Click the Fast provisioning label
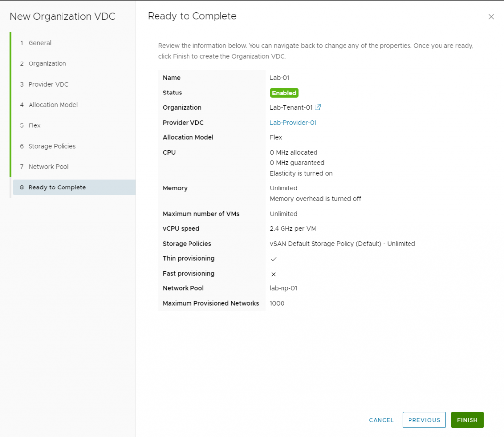504x437 pixels. point(189,274)
